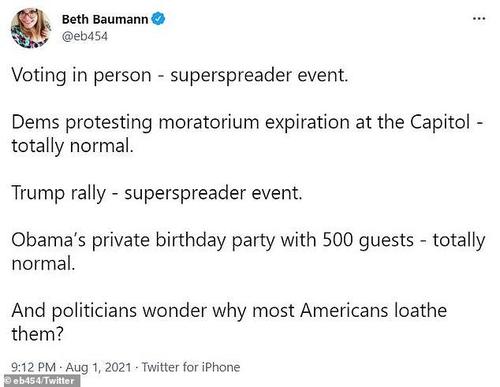Open Beth Baumann's profile avatar photo
500x387 pixels.
click(x=31, y=28)
